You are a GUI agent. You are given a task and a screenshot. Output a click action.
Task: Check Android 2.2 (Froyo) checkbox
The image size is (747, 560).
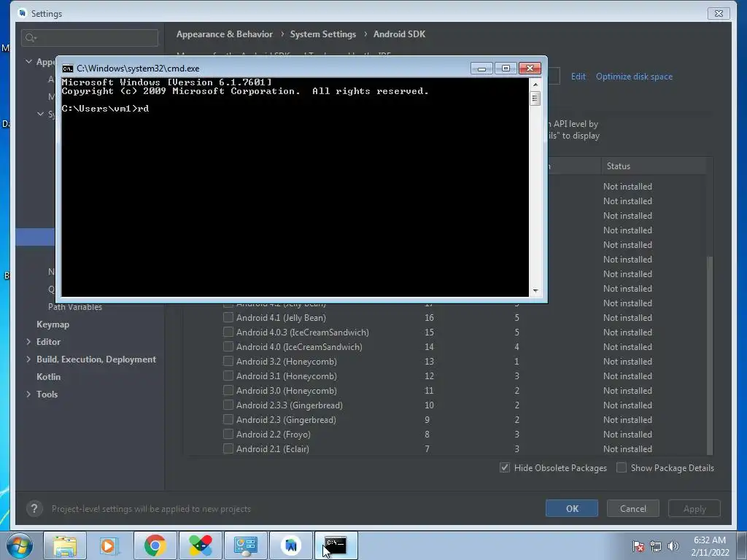pyautogui.click(x=228, y=434)
